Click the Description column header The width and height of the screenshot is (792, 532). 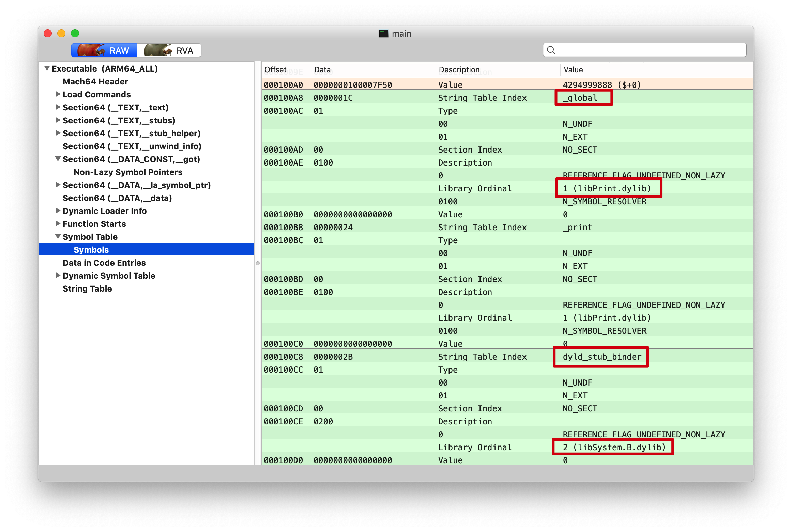click(x=498, y=70)
